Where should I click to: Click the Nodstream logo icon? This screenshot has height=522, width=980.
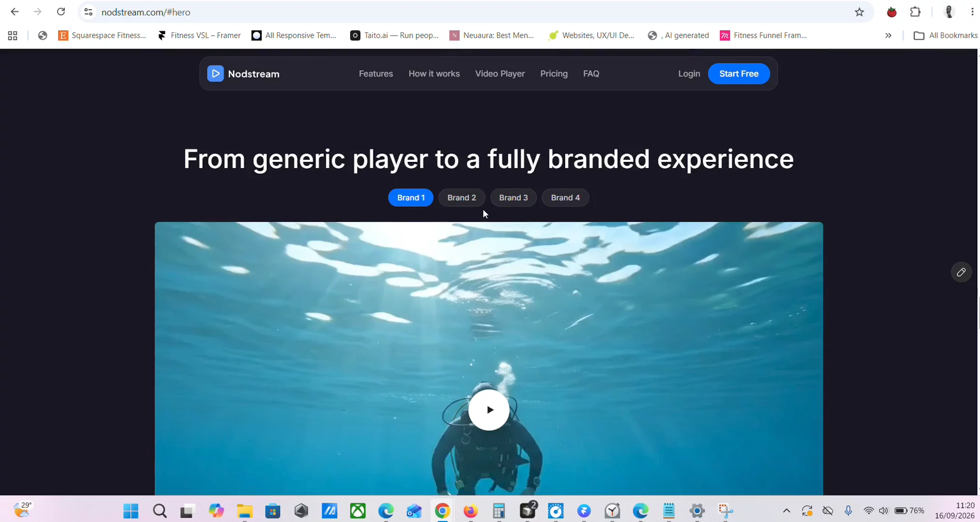(215, 73)
